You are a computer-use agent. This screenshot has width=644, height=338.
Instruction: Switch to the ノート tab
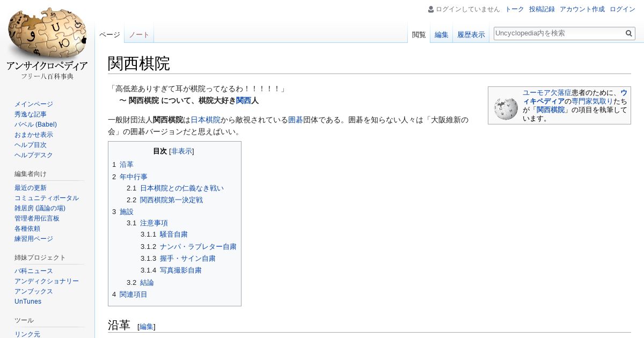coord(139,35)
